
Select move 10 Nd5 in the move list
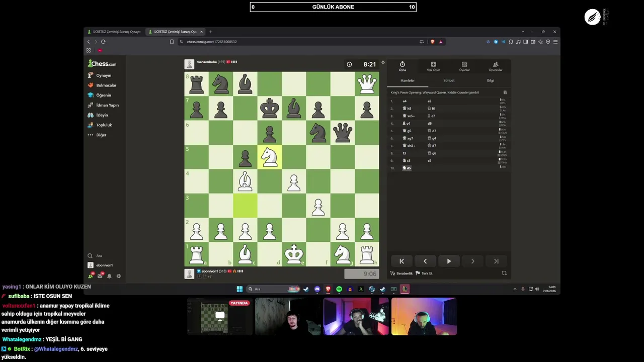(x=407, y=168)
